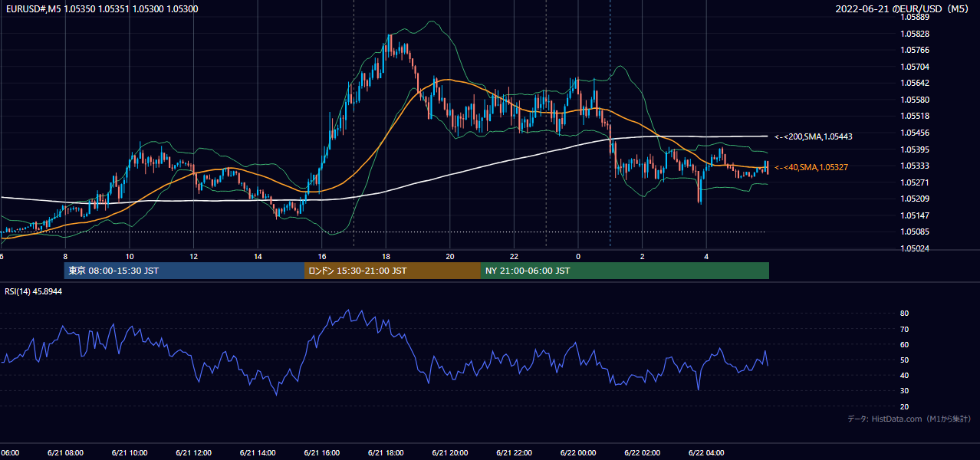Click hour label 8 under price chart
The height and width of the screenshot is (460, 980).
pos(65,256)
